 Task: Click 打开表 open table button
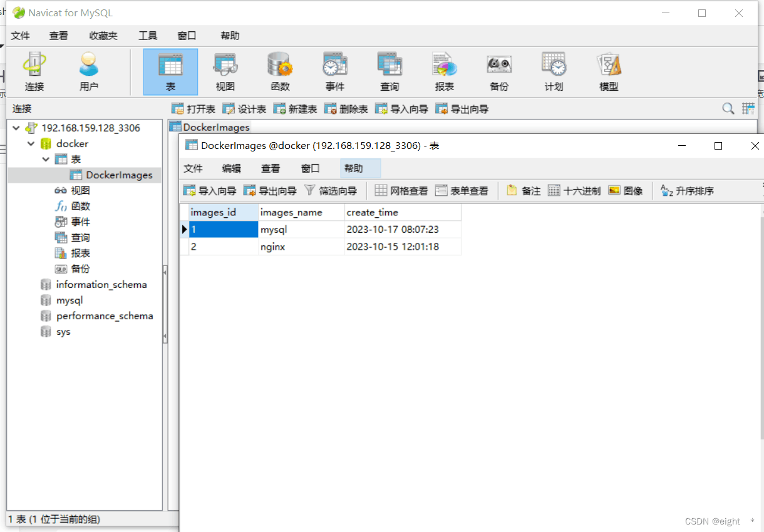point(194,109)
